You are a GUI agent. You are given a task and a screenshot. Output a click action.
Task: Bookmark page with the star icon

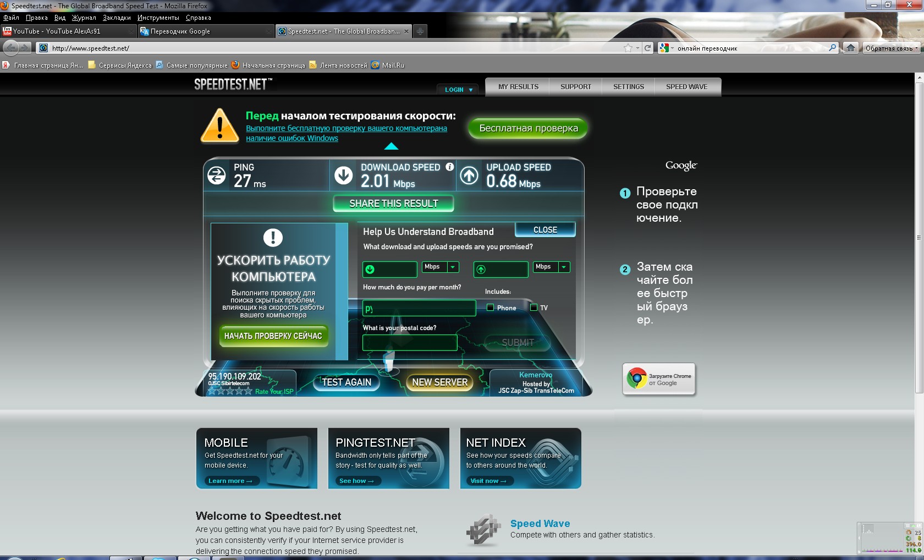[x=628, y=48]
